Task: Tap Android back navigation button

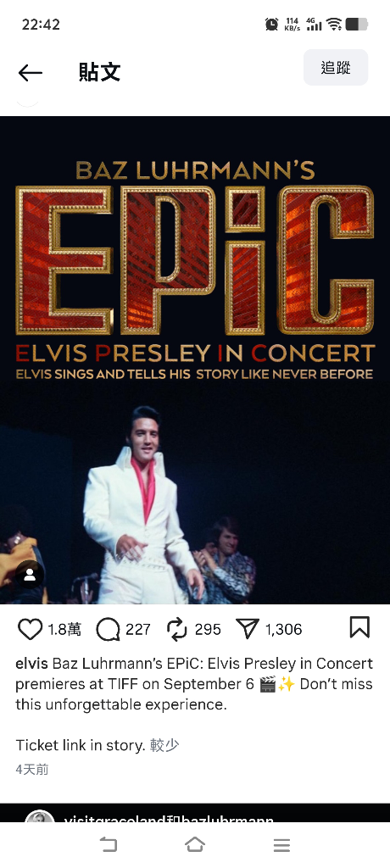Action: [109, 844]
